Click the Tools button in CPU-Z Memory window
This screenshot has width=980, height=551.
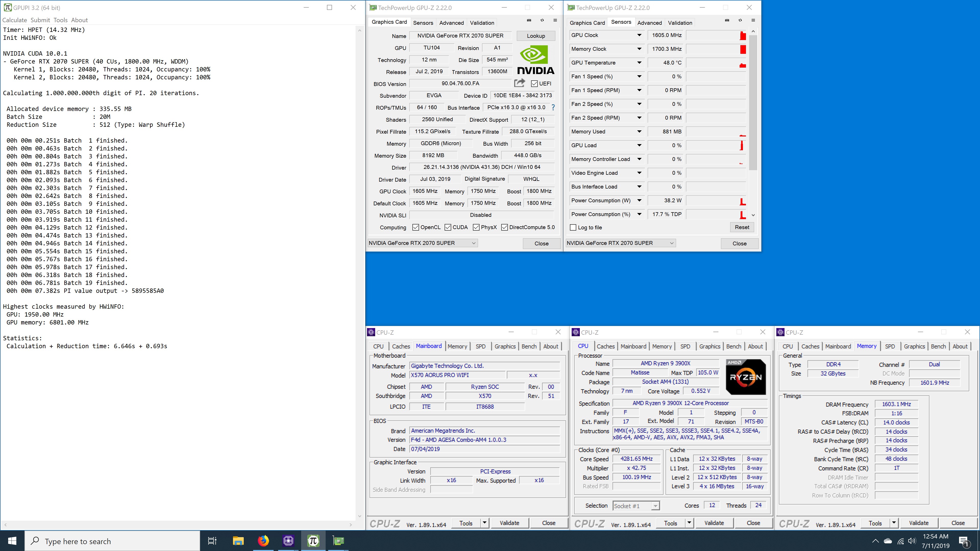pos(875,523)
